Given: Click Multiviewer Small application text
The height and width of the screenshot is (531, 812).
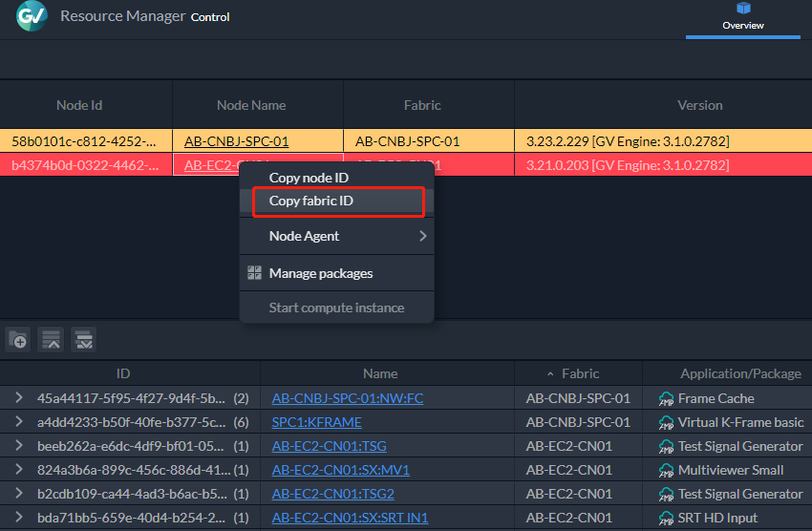Looking at the screenshot, I should click(x=730, y=470).
